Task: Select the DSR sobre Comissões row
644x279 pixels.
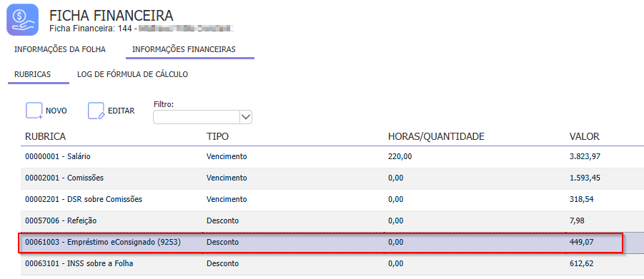Action: [x=332, y=199]
